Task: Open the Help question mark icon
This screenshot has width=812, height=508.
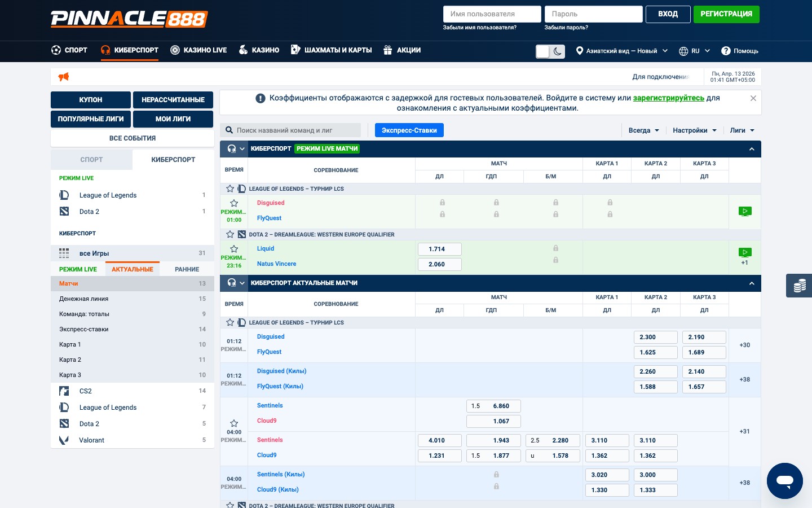Action: click(x=726, y=51)
